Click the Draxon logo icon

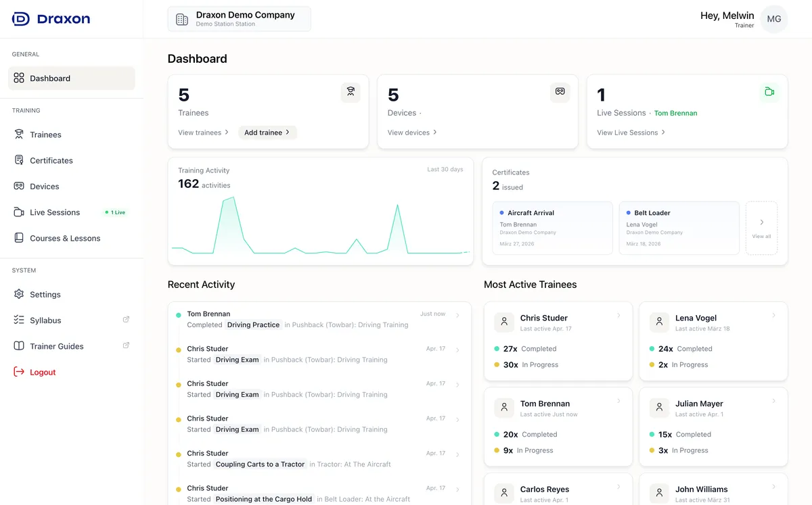(x=21, y=19)
